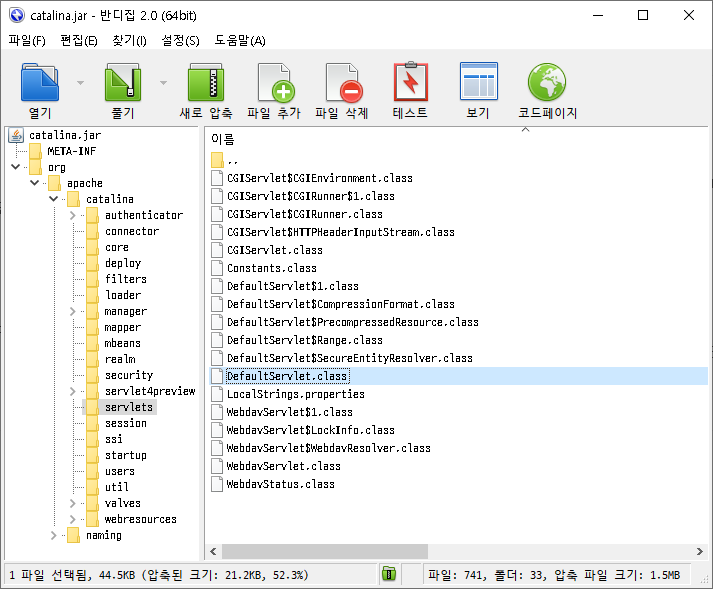
Task: Click the horizontal scrollbar thumb
Action: click(x=325, y=551)
